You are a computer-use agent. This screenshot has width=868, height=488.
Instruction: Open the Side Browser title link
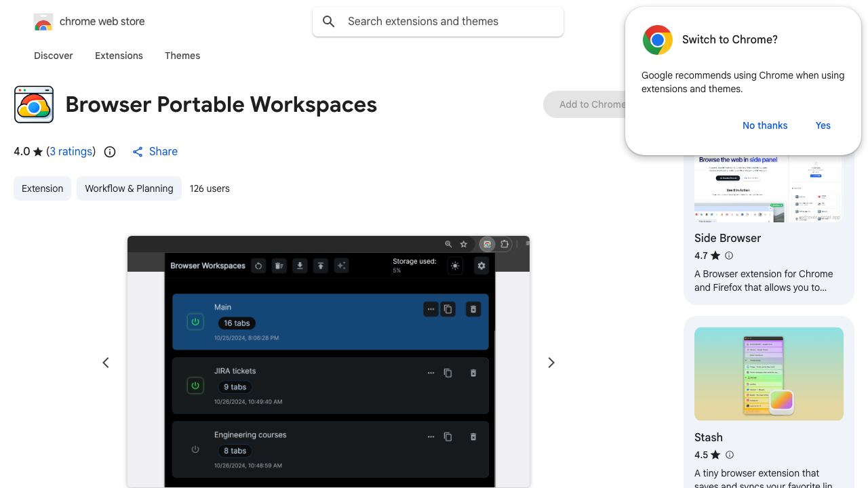pos(728,238)
